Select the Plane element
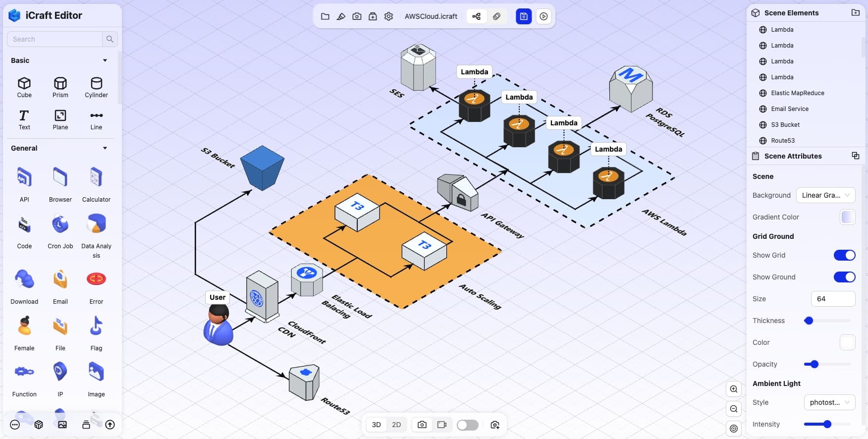Image resolution: width=868 pixels, height=439 pixels. click(60, 119)
